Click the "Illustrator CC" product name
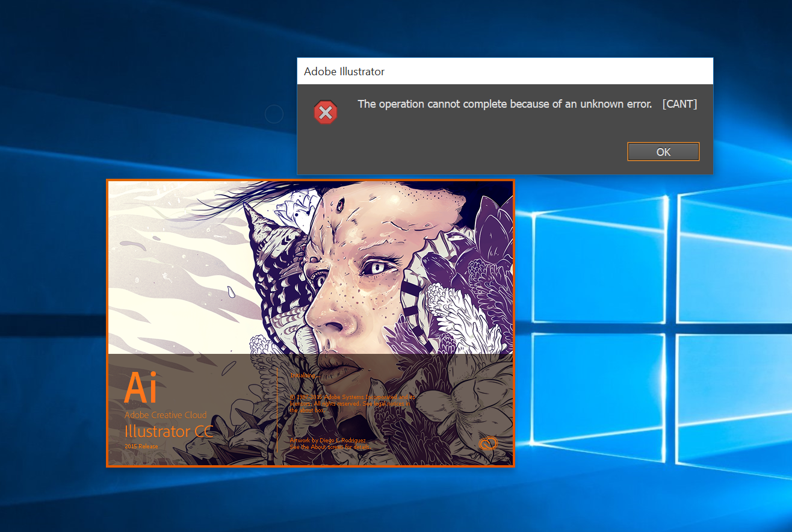Image resolution: width=792 pixels, height=532 pixels. pyautogui.click(x=169, y=431)
